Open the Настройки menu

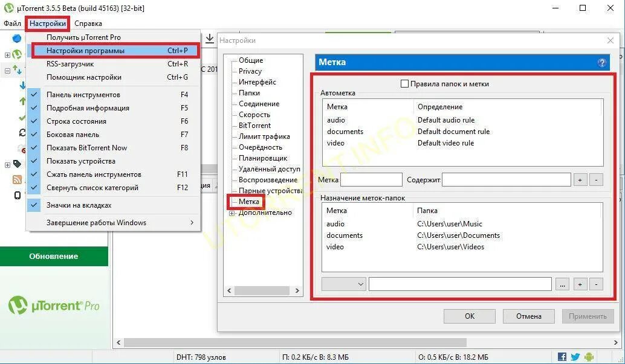click(48, 24)
